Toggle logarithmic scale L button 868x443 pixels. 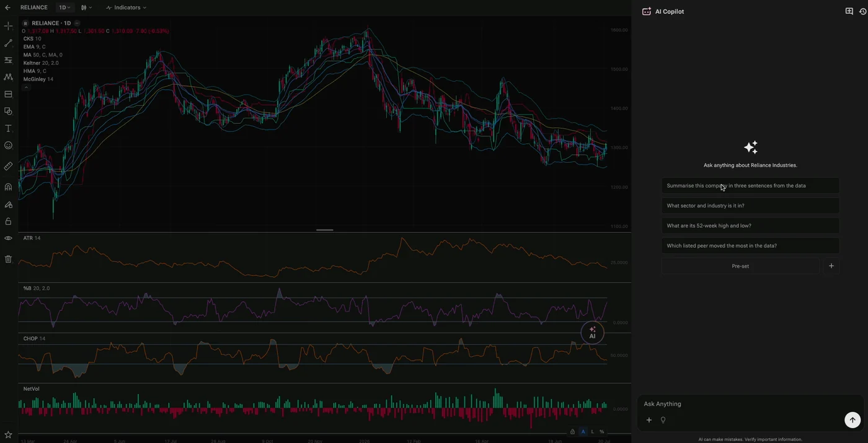pos(592,431)
